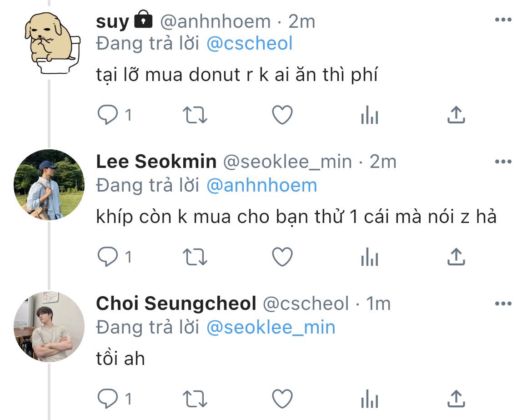Screen dimensions: 532x420
Task: Open more options on suy's tweet
Action: click(x=503, y=20)
